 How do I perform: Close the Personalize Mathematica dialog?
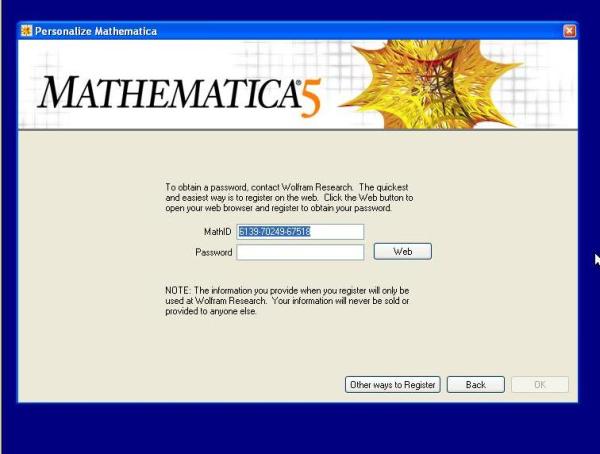[x=569, y=31]
